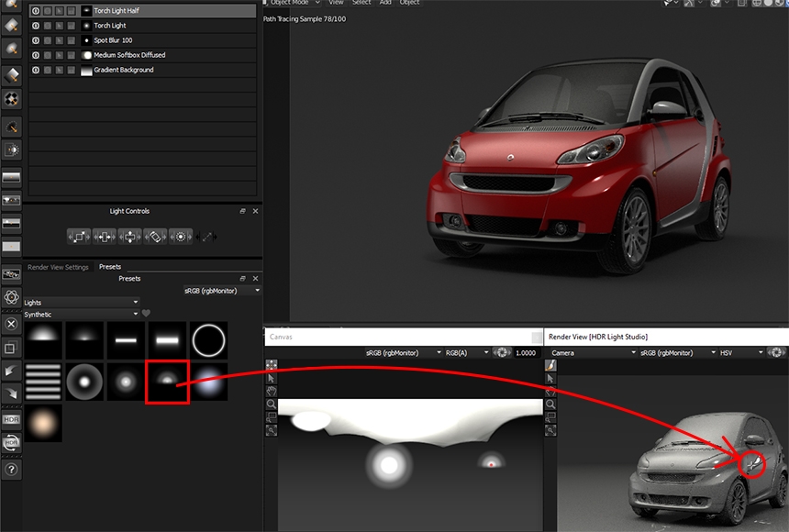This screenshot has width=789, height=532.
Task: Toggle solo for Torch Light
Action: point(48,26)
